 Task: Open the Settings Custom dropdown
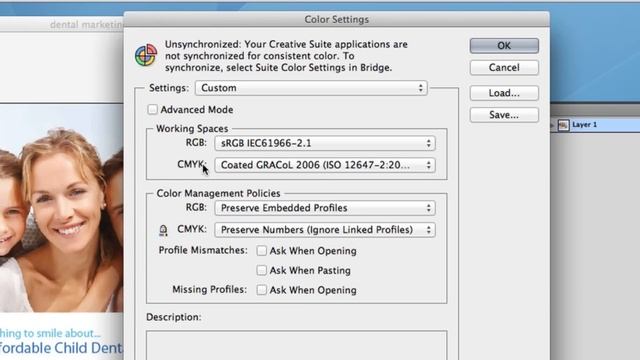click(x=311, y=88)
